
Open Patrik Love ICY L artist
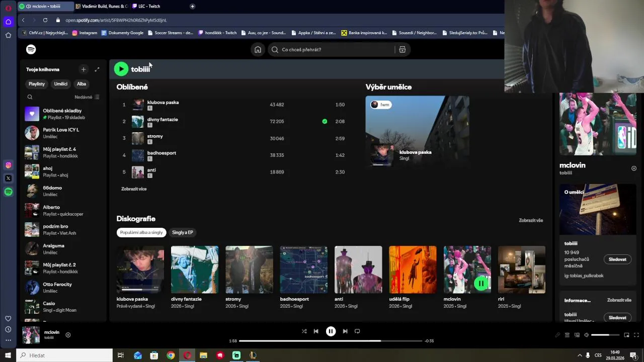tap(64, 133)
